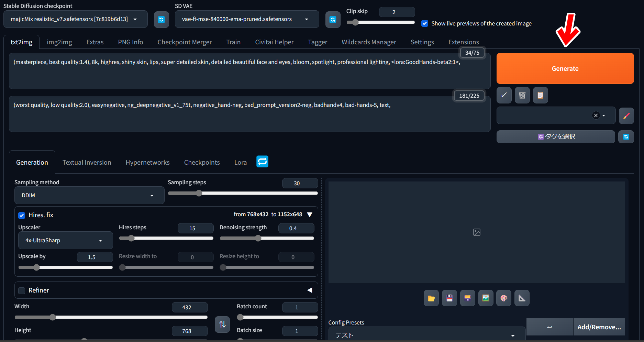Uncheck Show live previews of created image
Viewport: 644px width, 342px height.
click(x=425, y=23)
